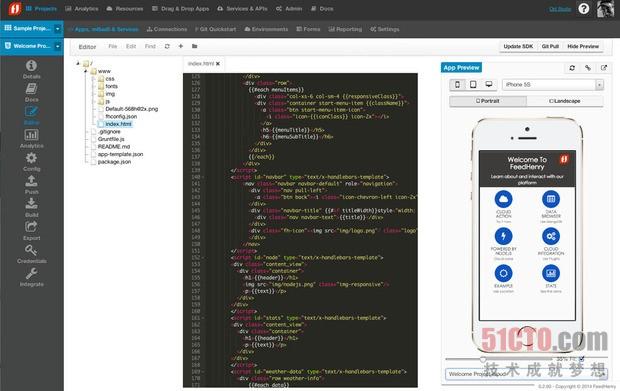Open Welcome Project dropdown arrow

(58, 46)
